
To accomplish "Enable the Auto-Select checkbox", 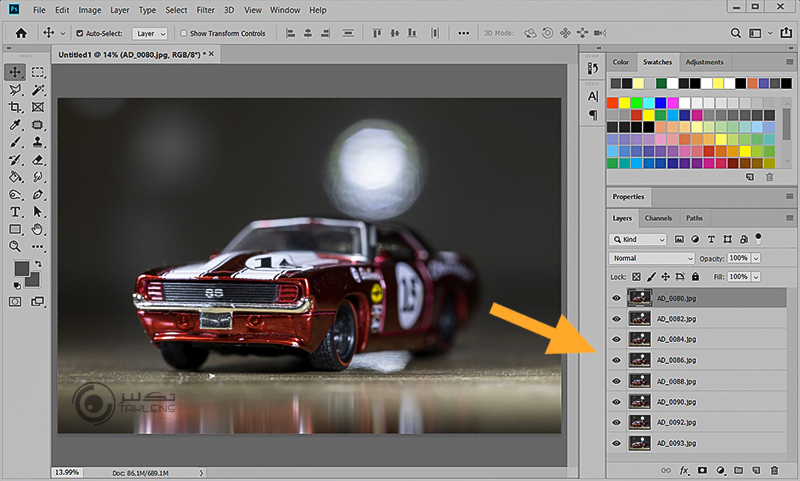I will [x=78, y=33].
